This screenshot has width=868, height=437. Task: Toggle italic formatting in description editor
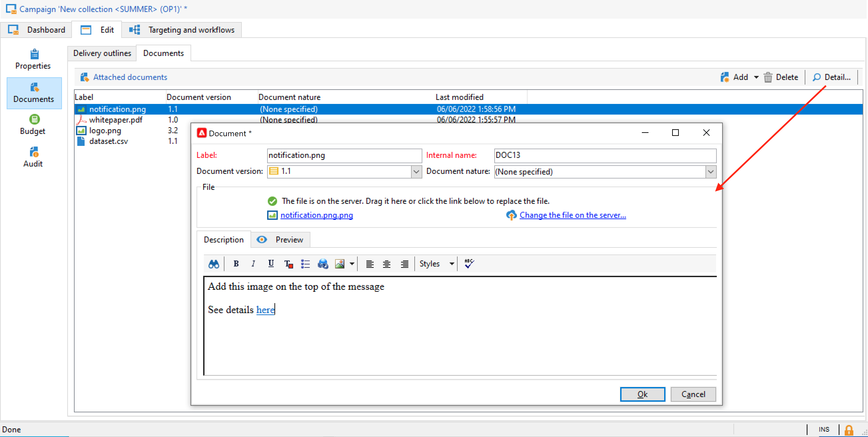pyautogui.click(x=253, y=264)
